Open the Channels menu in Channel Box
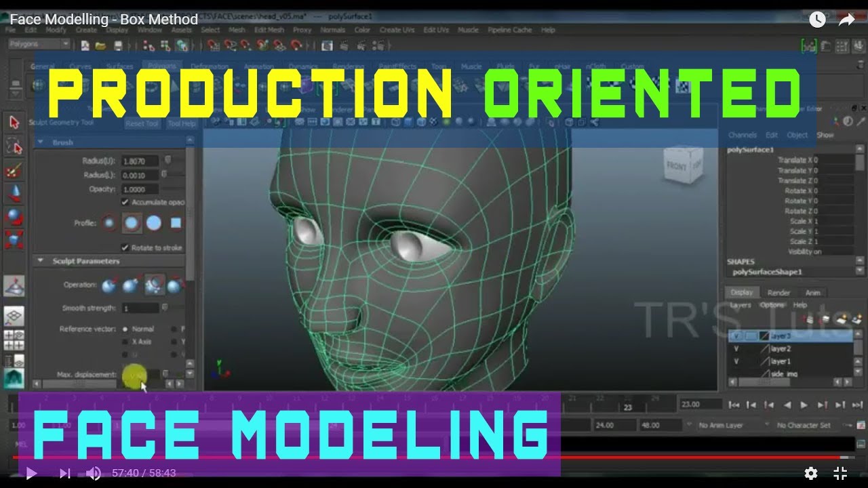The image size is (868, 488). tap(743, 136)
